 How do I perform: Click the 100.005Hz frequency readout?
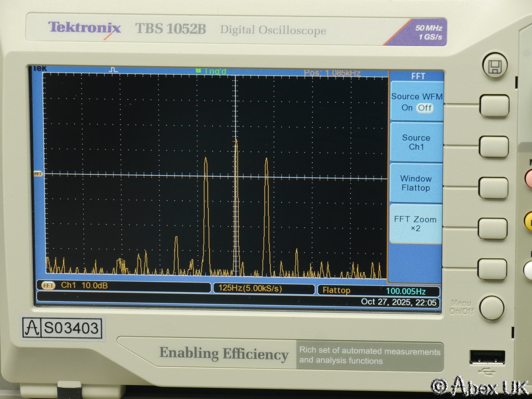(406, 291)
